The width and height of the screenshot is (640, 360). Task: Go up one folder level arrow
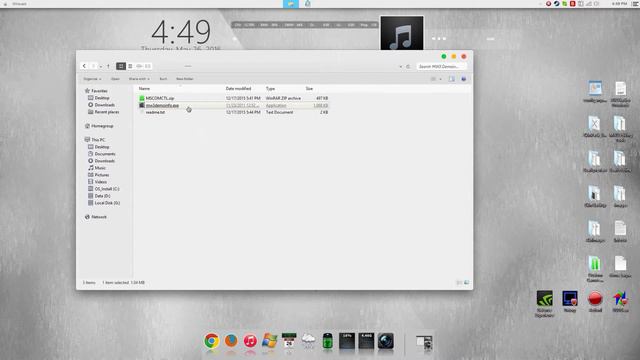[108, 66]
